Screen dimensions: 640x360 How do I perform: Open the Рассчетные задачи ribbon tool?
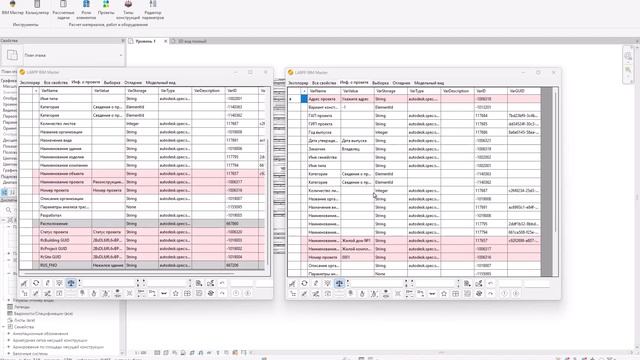(x=63, y=10)
